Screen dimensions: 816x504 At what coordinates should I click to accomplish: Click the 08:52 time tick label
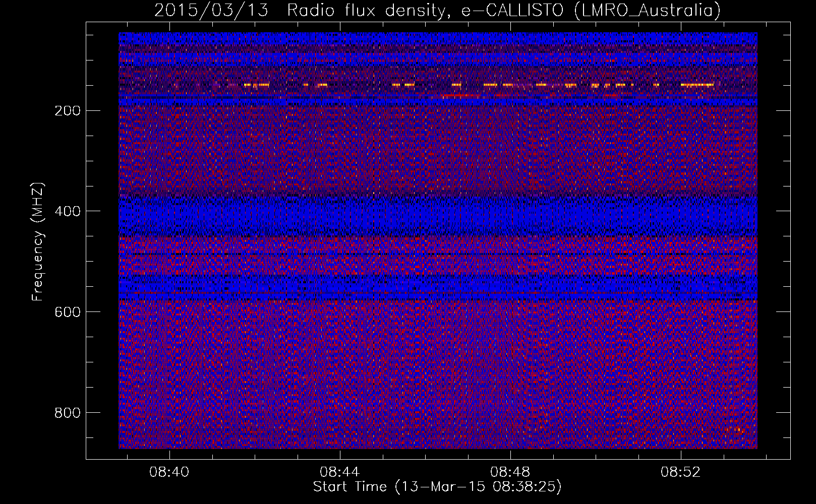(x=681, y=472)
